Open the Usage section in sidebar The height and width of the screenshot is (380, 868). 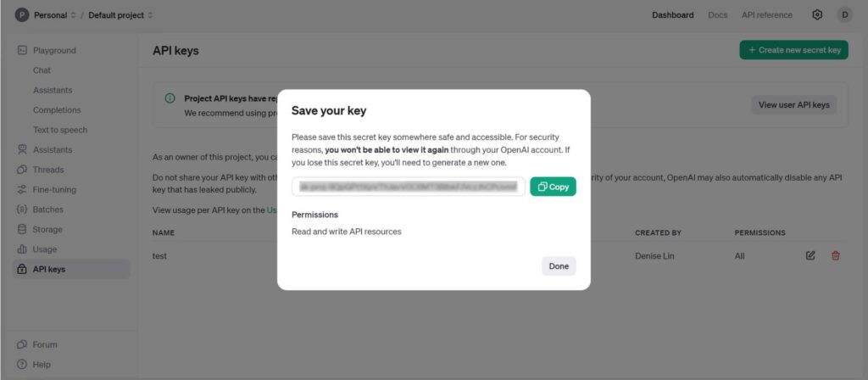click(44, 249)
